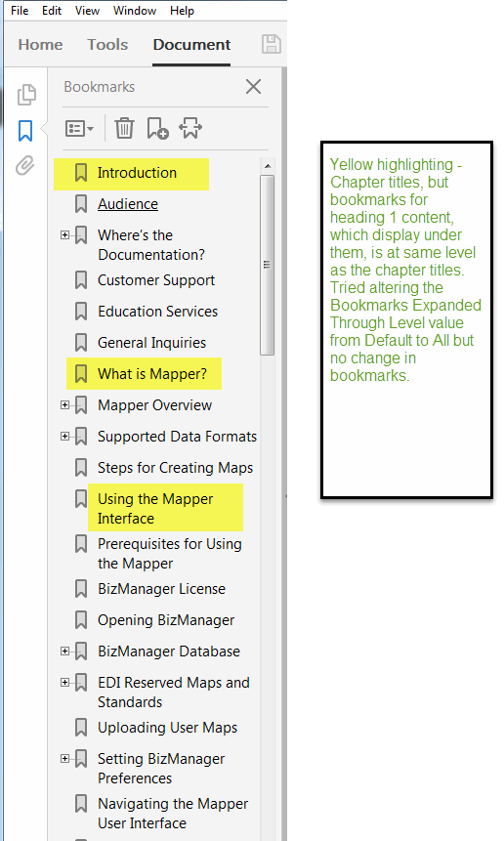Open Steps for Creating Maps bookmark
Screen dimensions: 504x841
[x=176, y=468]
